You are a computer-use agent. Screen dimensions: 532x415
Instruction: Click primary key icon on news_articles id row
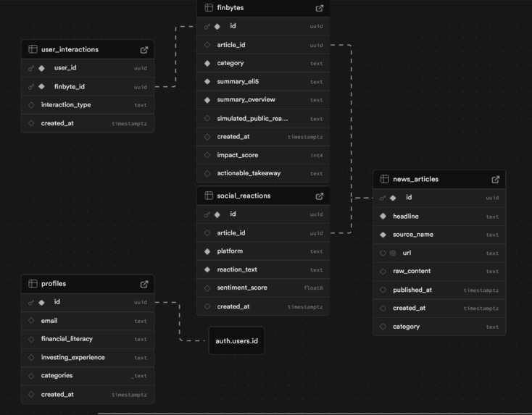point(383,198)
